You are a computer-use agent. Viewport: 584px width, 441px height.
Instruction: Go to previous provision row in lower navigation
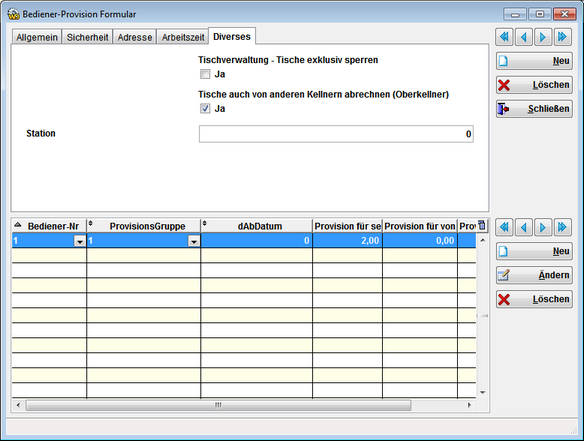pyautogui.click(x=524, y=227)
